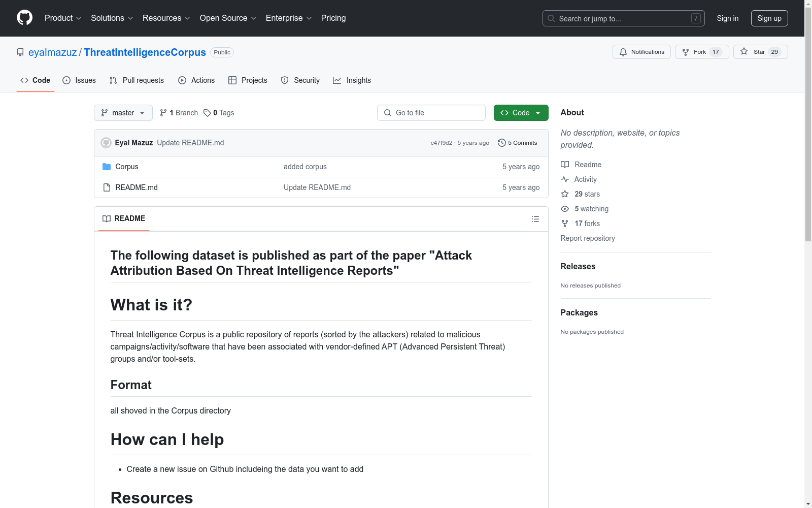Image resolution: width=812 pixels, height=508 pixels.
Task: Expand the green Code dropdown
Action: 521,113
